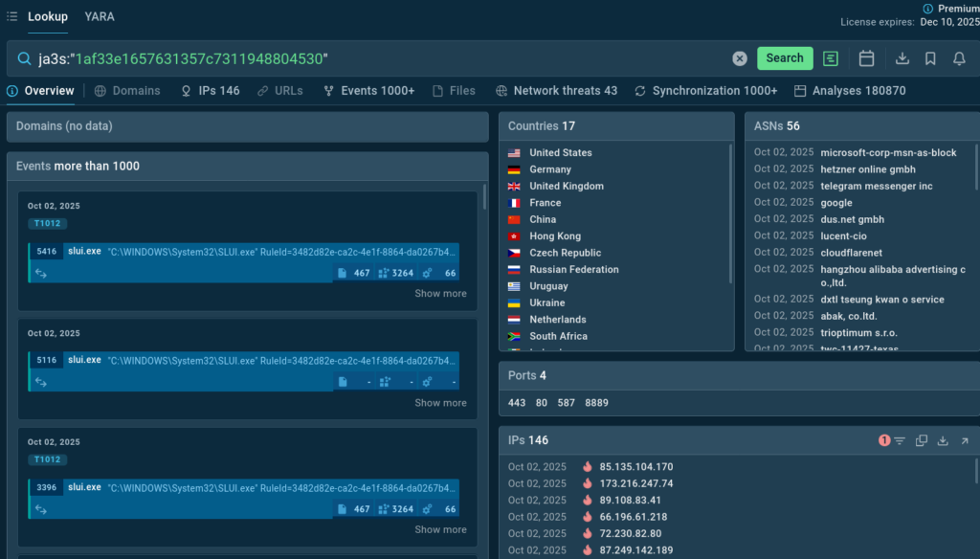Copy the IPs list using copy icon
The image size is (980, 559).
pyautogui.click(x=922, y=440)
